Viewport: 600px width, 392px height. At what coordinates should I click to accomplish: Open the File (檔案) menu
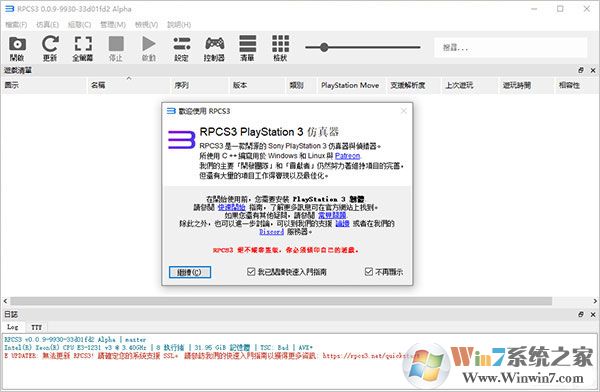(16, 24)
